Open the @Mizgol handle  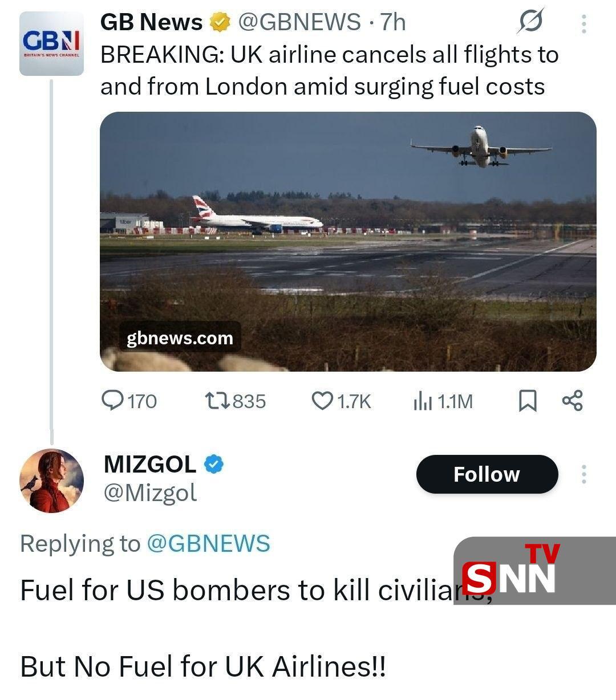click(x=150, y=493)
